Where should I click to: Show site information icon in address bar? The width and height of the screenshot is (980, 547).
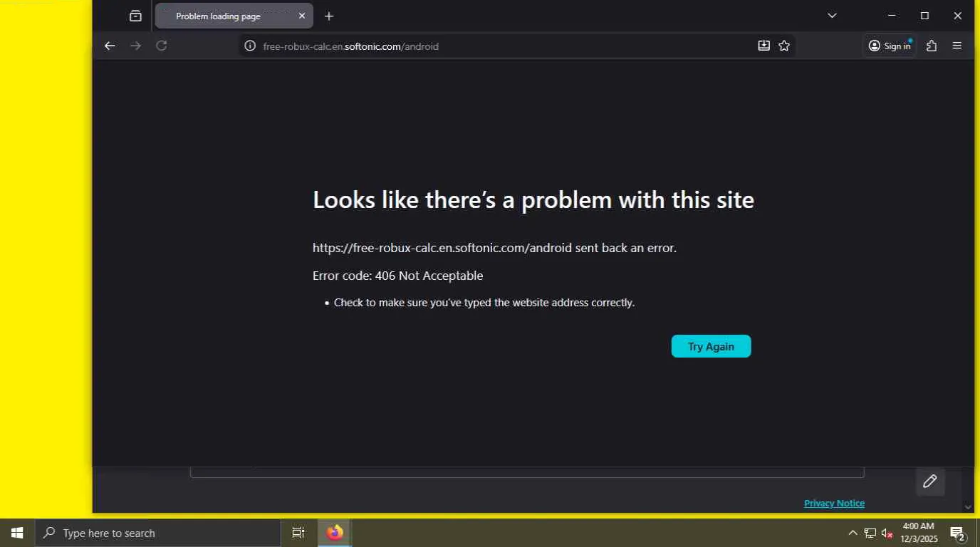coord(250,46)
